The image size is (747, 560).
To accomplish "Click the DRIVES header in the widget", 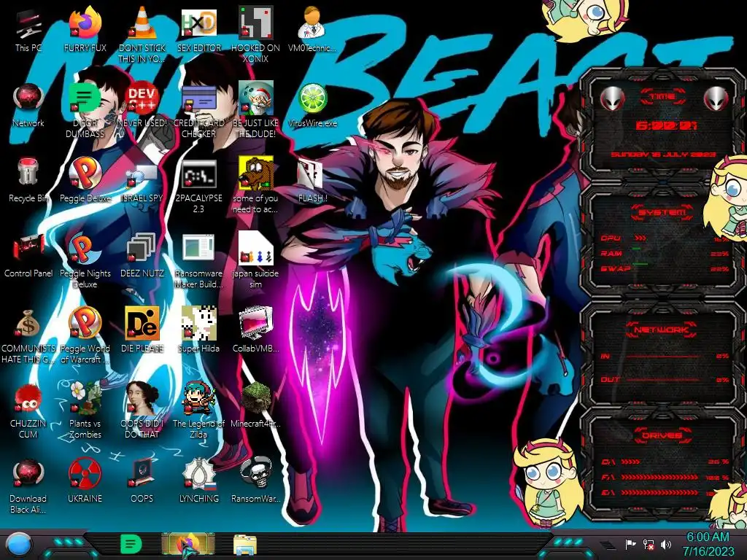I will click(x=662, y=435).
